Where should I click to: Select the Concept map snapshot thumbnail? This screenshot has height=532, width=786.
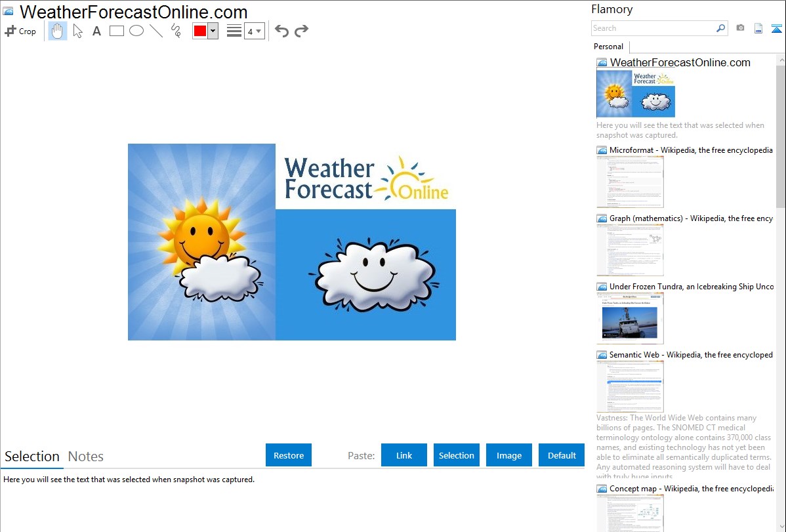pyautogui.click(x=630, y=514)
